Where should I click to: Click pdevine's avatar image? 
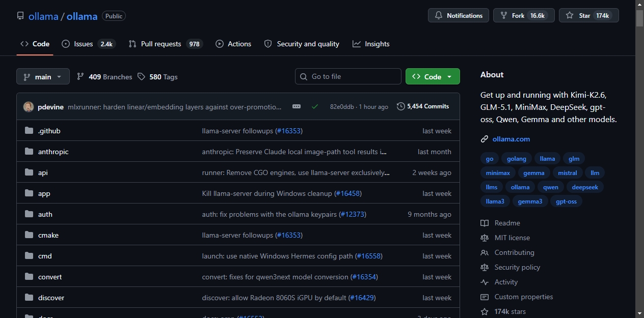(x=29, y=106)
